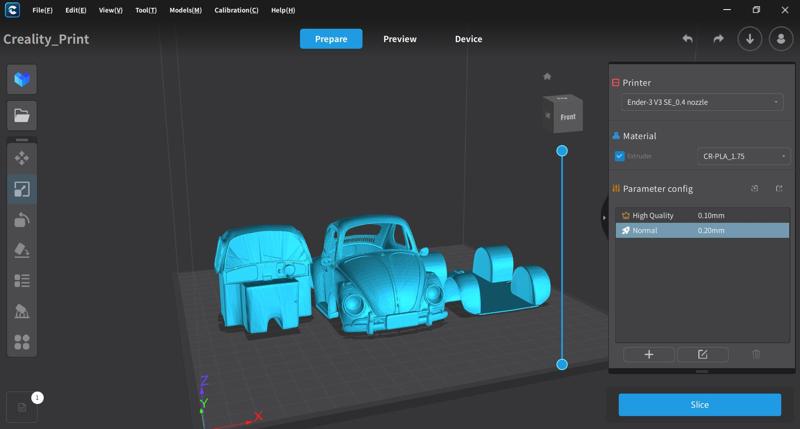Viewport: 800px width, 429px height.
Task: Add a new parameter profile
Action: click(x=648, y=354)
